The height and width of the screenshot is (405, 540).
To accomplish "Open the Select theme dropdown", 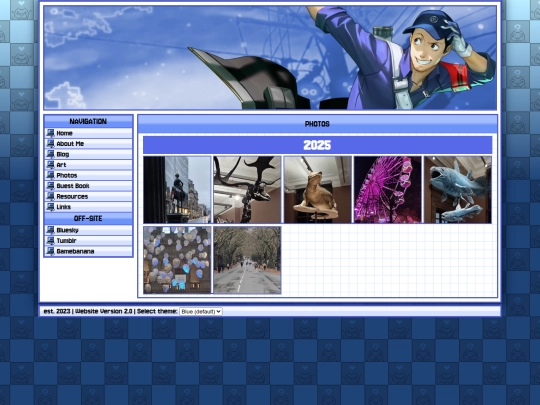I will click(201, 311).
